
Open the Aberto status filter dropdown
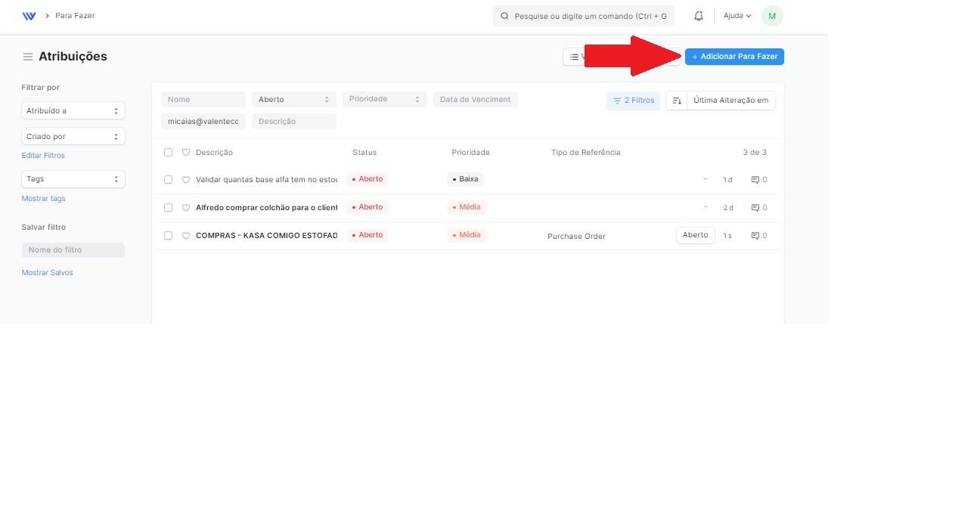point(294,99)
